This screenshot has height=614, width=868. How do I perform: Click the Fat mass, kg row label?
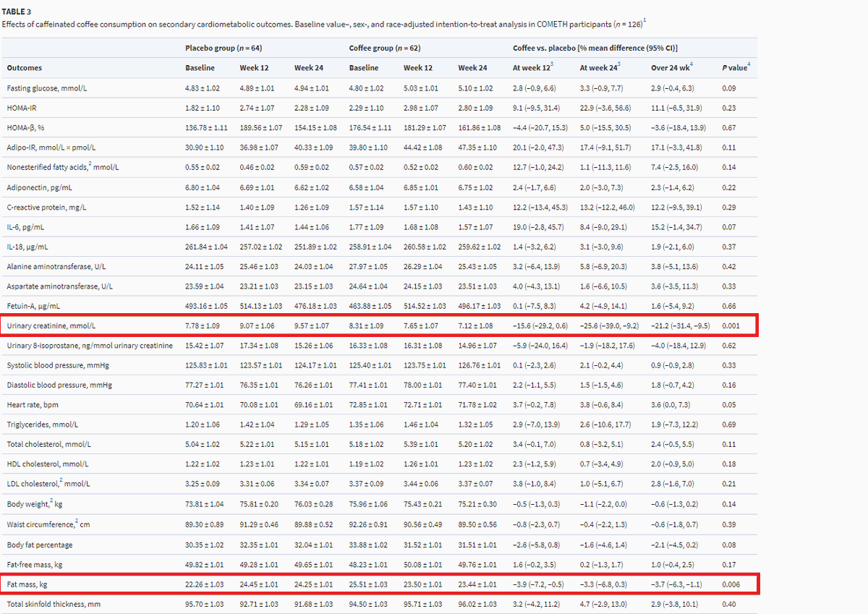point(27,584)
